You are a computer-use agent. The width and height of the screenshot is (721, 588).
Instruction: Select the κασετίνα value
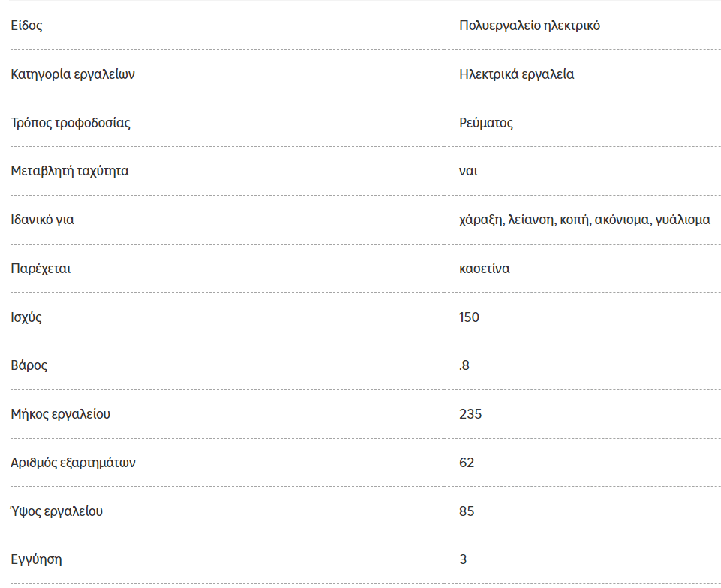(x=484, y=268)
